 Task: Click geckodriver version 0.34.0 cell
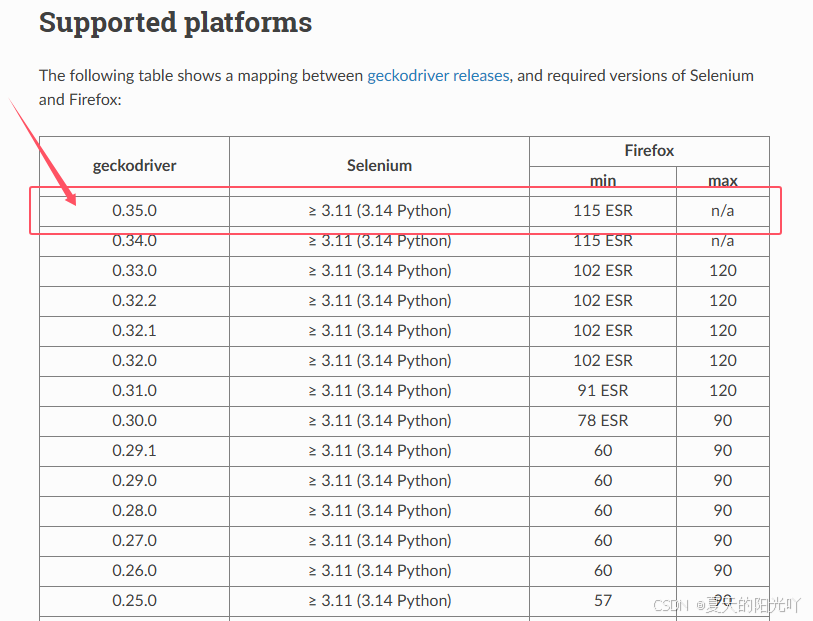tap(134, 241)
